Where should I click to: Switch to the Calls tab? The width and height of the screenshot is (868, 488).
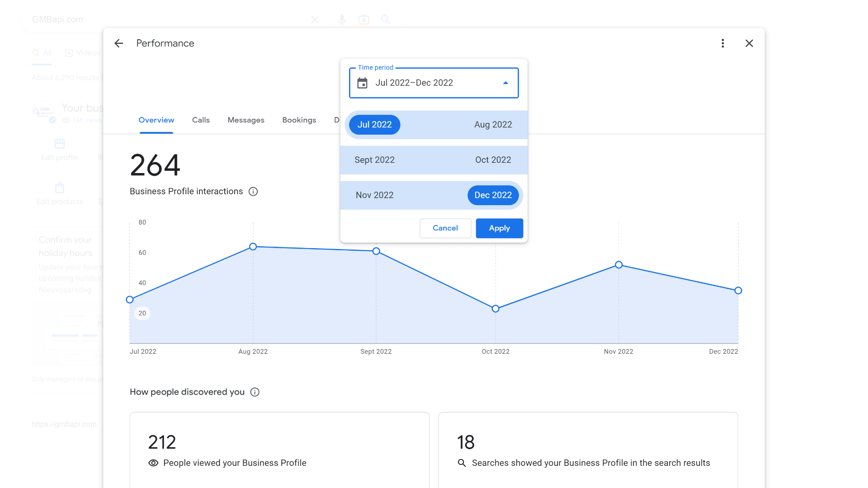point(201,120)
